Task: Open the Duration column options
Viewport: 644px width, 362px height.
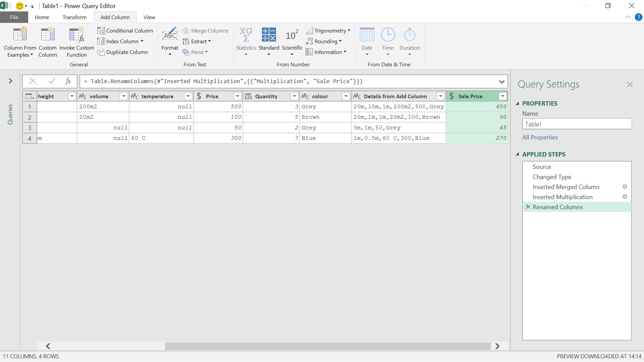Action: click(410, 42)
